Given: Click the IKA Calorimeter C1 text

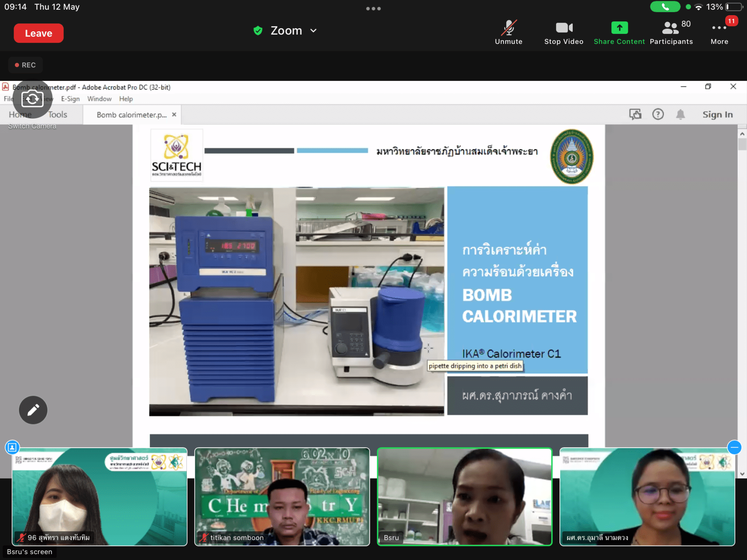Looking at the screenshot, I should 512,353.
